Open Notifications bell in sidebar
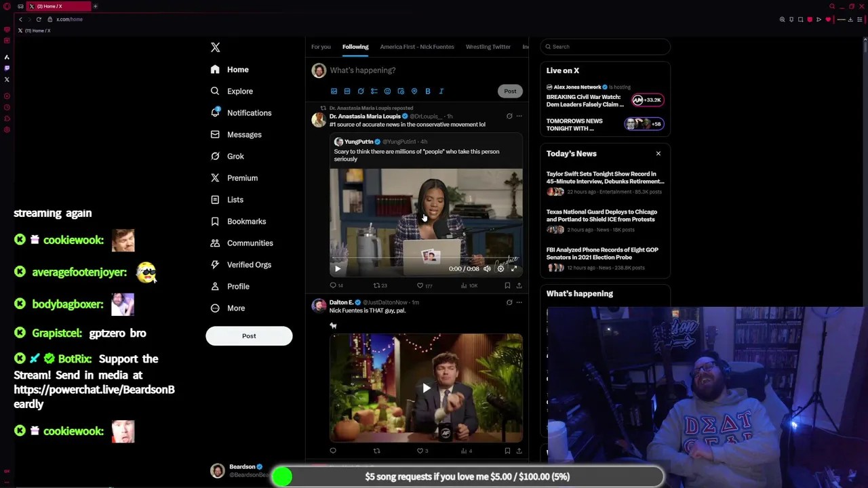The image size is (868, 488). [x=241, y=113]
